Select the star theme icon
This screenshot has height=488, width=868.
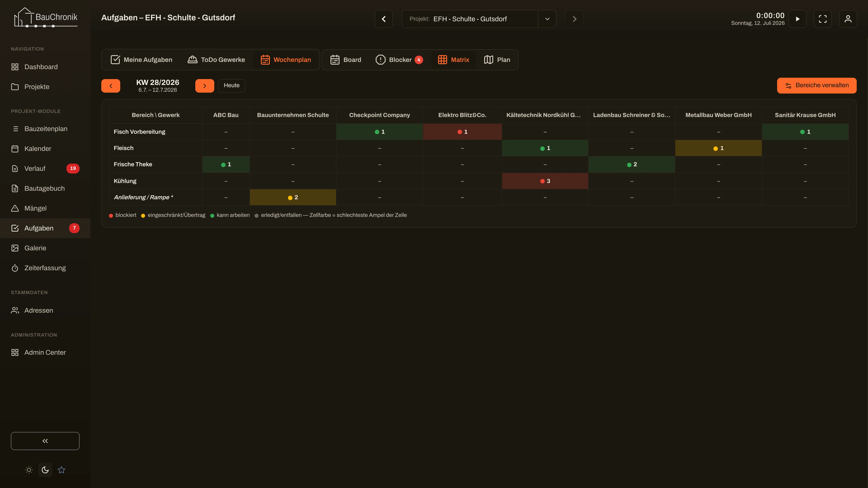click(61, 470)
